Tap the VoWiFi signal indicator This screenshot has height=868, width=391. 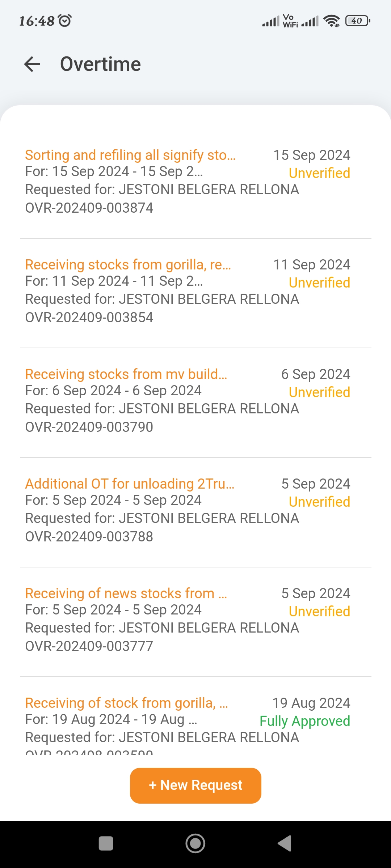click(x=290, y=21)
